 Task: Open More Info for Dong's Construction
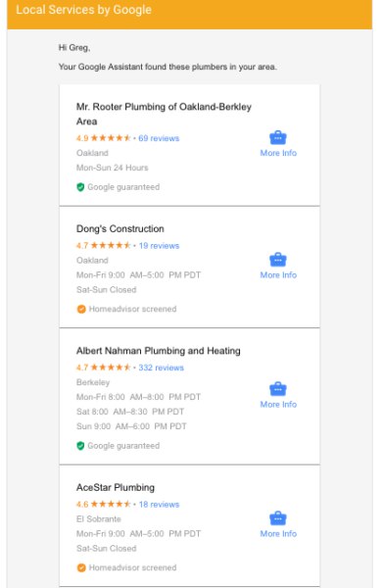(x=278, y=274)
